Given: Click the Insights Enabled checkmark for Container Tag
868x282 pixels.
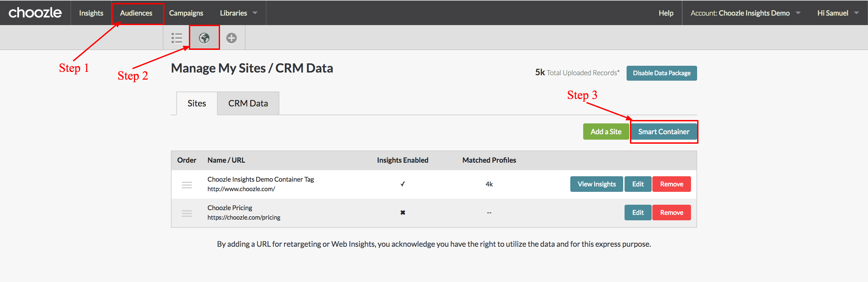Looking at the screenshot, I should pyautogui.click(x=402, y=184).
